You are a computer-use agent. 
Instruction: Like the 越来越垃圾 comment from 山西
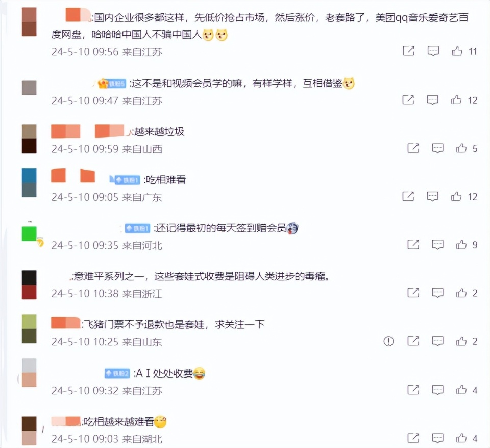[461, 148]
